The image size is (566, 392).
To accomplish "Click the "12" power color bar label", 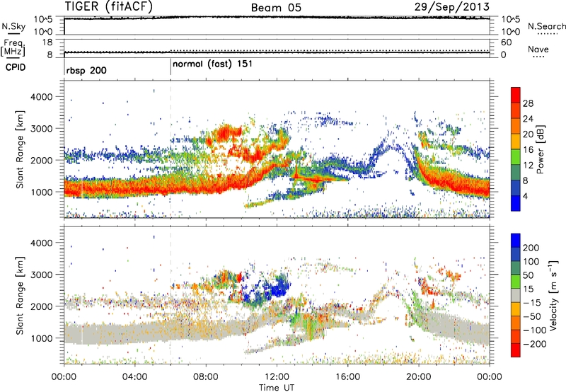I will 528,166.
